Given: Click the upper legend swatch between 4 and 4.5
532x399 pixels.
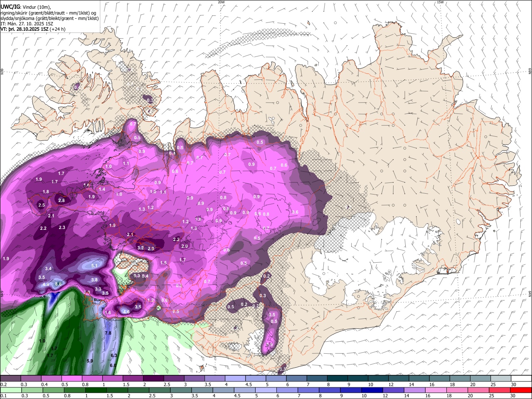Looking at the screenshot, I should coord(235,379).
